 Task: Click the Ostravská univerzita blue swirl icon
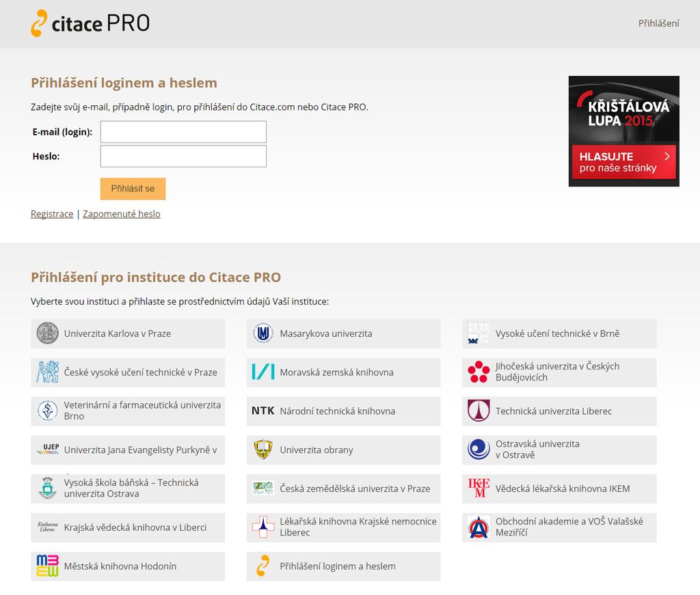(479, 449)
